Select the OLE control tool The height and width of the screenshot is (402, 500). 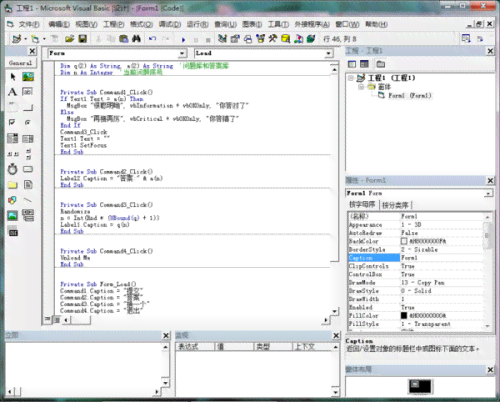click(13, 232)
